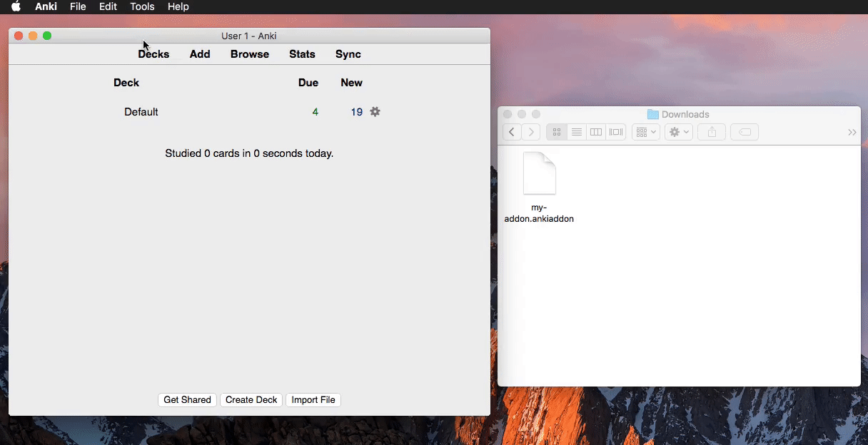Go forward in Finder Downloads window

531,132
